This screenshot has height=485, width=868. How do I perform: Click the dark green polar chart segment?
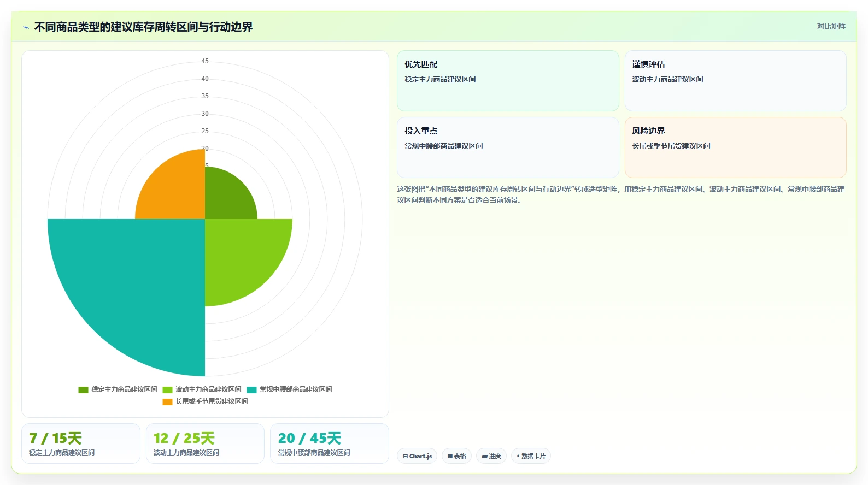pyautogui.click(x=227, y=197)
